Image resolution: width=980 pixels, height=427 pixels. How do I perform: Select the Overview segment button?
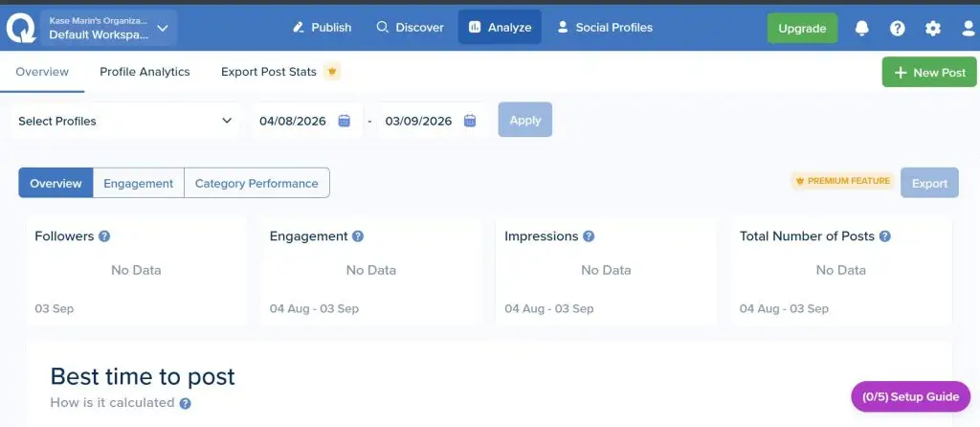[x=56, y=183]
